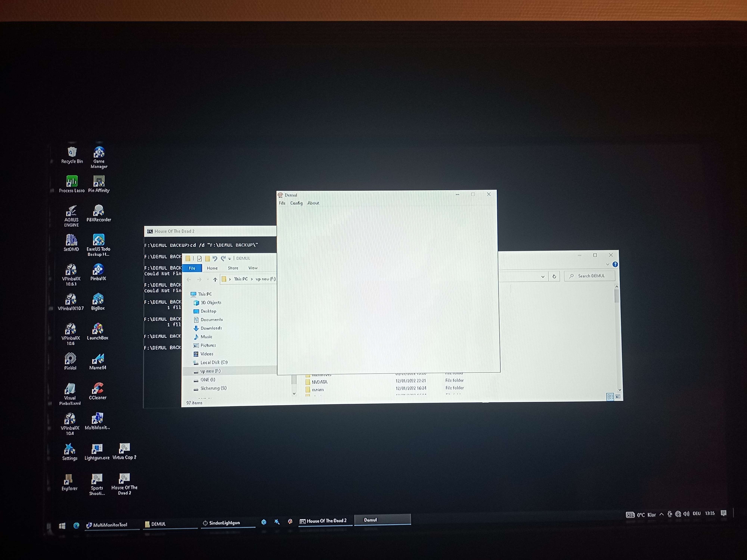This screenshot has width=747, height=560.
Task: Open the VPinballX 10.4 desktop icon
Action: [70, 424]
